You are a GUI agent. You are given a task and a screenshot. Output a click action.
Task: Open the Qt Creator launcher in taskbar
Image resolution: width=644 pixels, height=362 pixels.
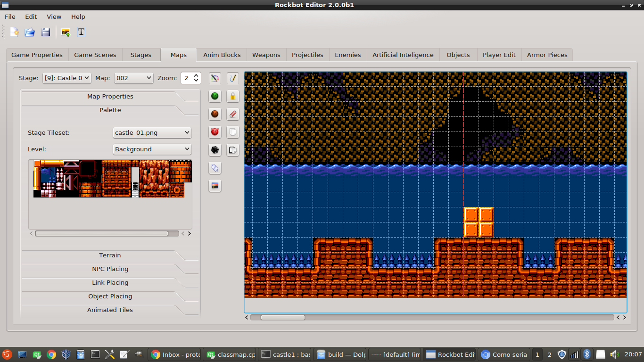click(x=37, y=354)
